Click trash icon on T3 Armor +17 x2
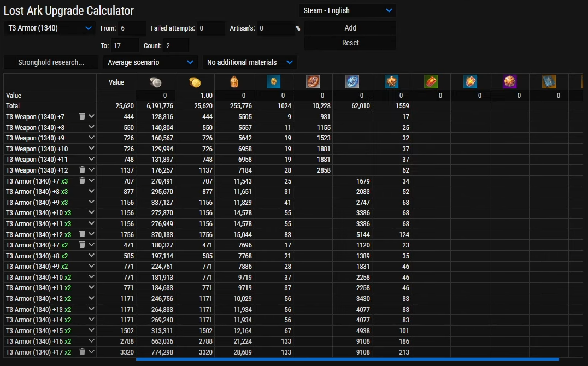The height and width of the screenshot is (366, 588). [x=82, y=352]
